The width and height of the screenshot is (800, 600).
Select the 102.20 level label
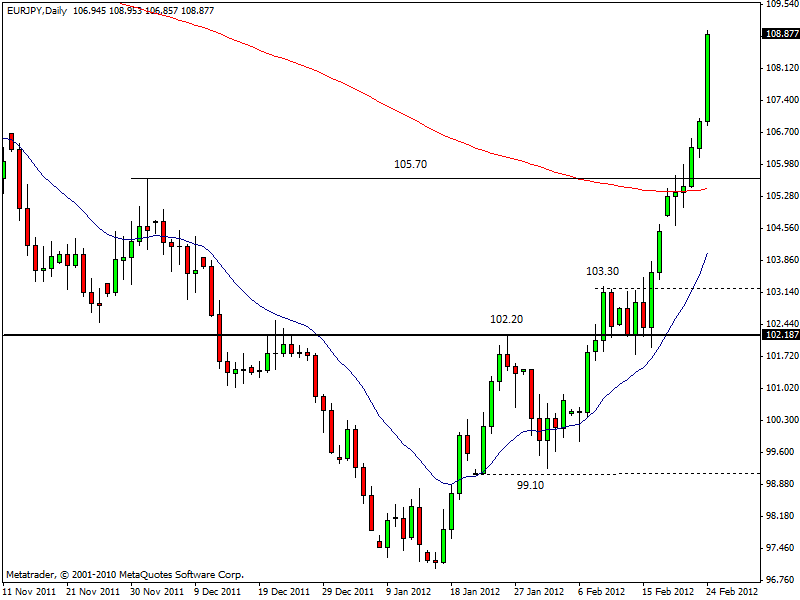pyautogui.click(x=505, y=319)
